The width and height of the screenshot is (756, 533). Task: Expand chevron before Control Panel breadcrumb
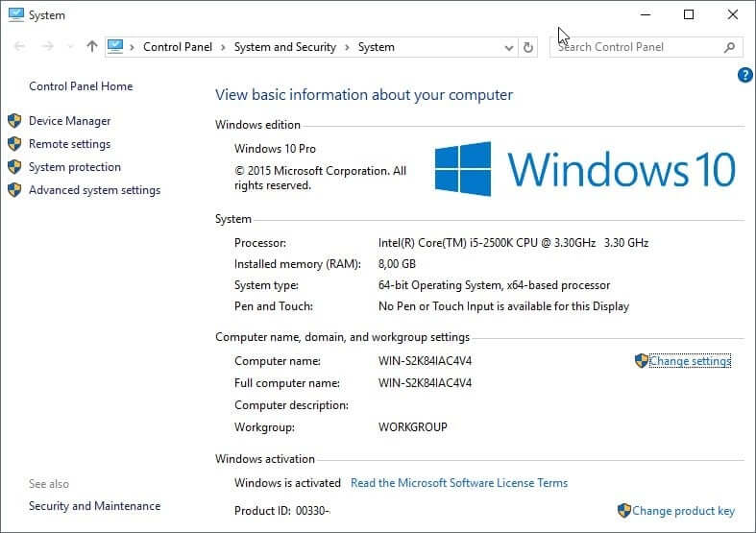click(132, 47)
